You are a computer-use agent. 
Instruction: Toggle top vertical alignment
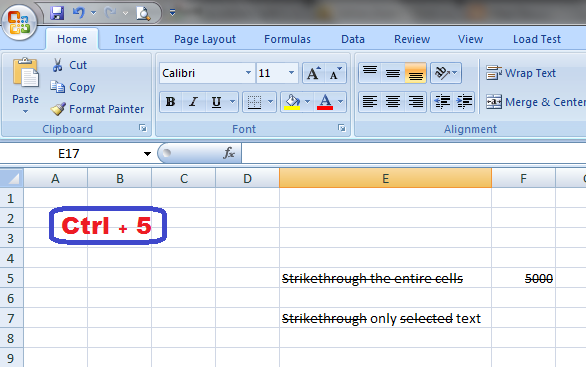pos(370,73)
